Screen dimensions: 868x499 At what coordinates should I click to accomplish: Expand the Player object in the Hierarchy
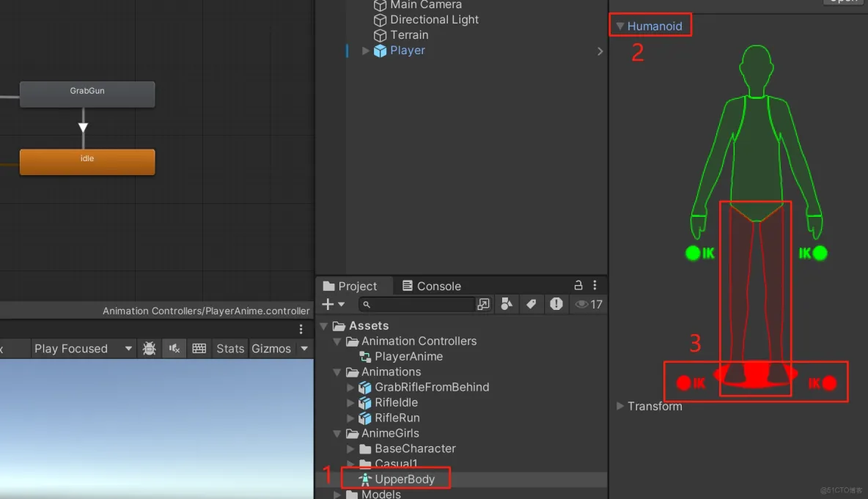pyautogui.click(x=365, y=51)
